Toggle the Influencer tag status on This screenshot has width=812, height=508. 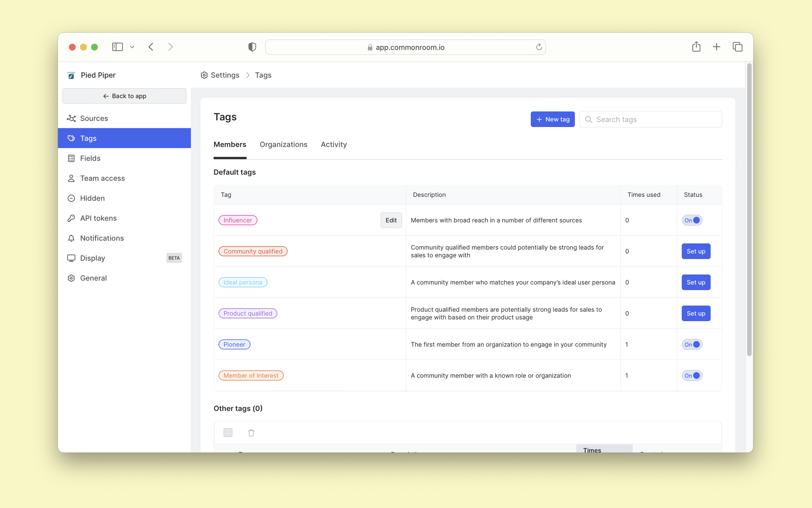point(692,220)
